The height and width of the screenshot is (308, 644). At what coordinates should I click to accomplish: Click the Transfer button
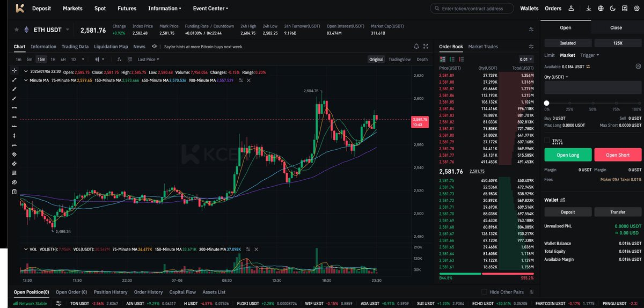pyautogui.click(x=618, y=212)
